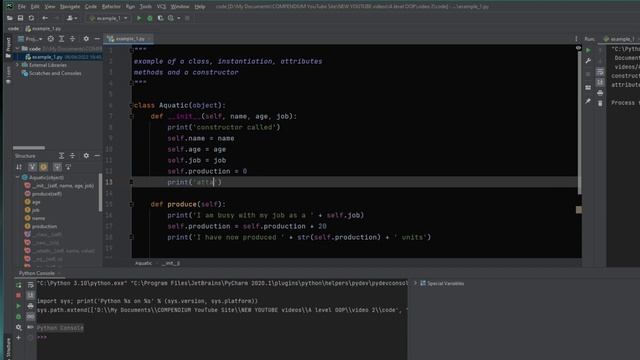The height and width of the screenshot is (360, 640).
Task: Click the Save All toolbar icon
Action: tap(20, 18)
